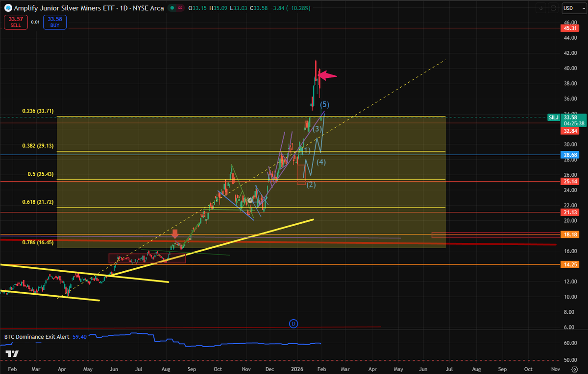The height and width of the screenshot is (374, 588).
Task: Click the 25.14 red price label
Action: (x=570, y=182)
